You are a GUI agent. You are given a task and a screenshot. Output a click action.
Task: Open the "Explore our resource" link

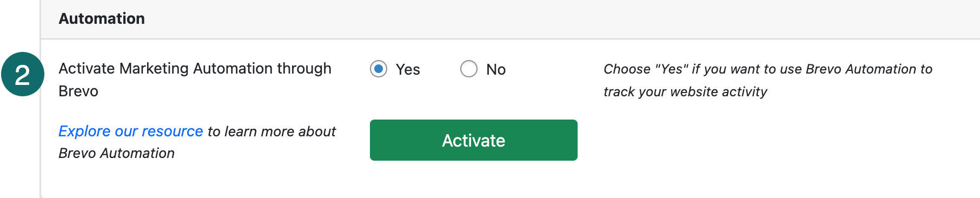pyautogui.click(x=131, y=131)
